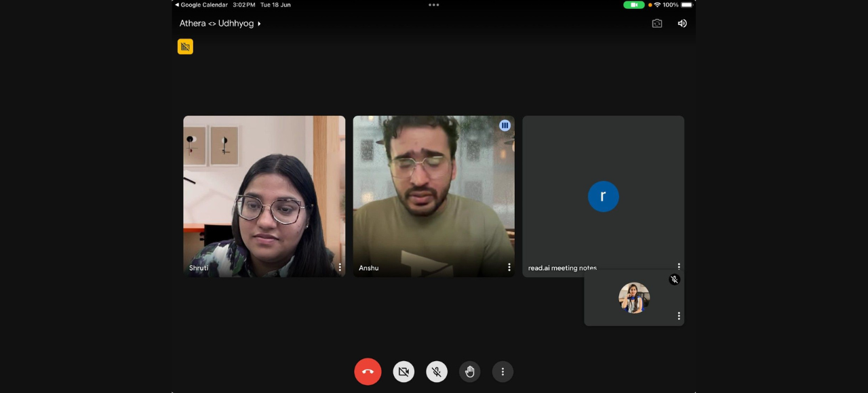Tap the iPad multitasking dots at top
This screenshot has height=393, width=868.
(x=434, y=5)
